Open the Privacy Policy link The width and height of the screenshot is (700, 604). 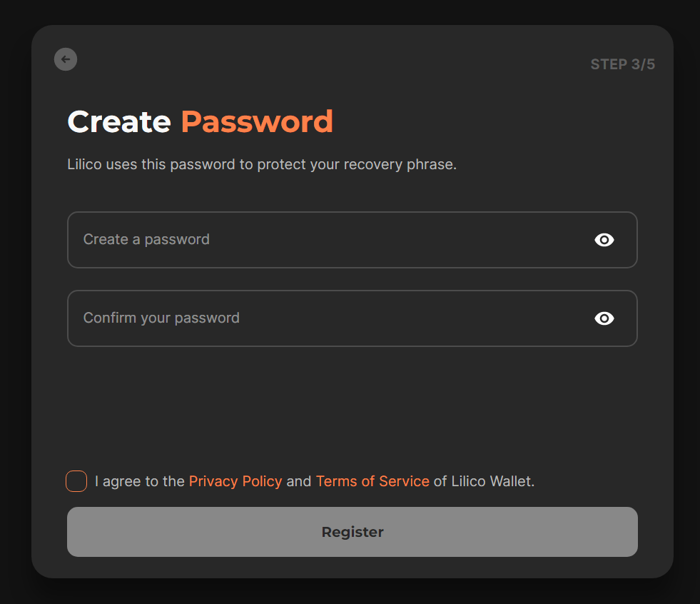coord(235,481)
